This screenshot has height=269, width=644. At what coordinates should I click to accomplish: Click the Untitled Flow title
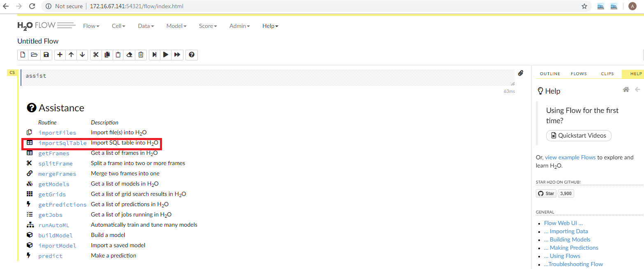(x=38, y=41)
